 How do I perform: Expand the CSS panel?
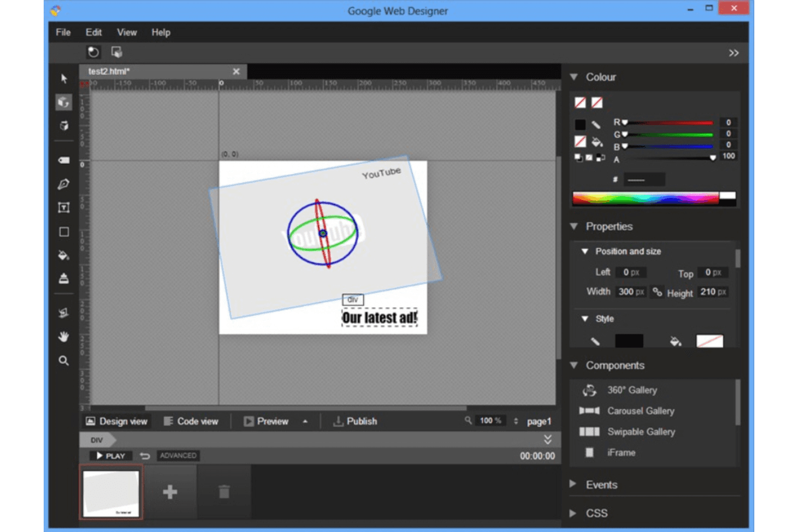(x=573, y=513)
